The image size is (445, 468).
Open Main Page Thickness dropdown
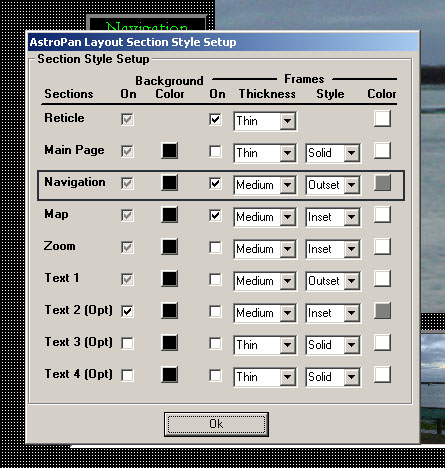pyautogui.click(x=265, y=153)
